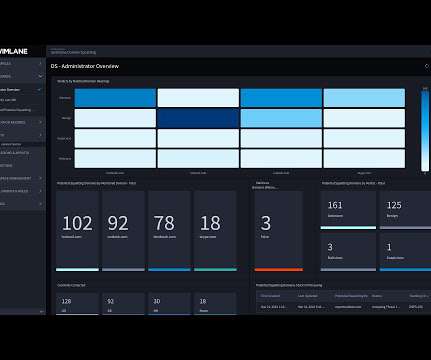Select the small tile showing 128
Screen dimensions: 431x360
tap(77, 304)
